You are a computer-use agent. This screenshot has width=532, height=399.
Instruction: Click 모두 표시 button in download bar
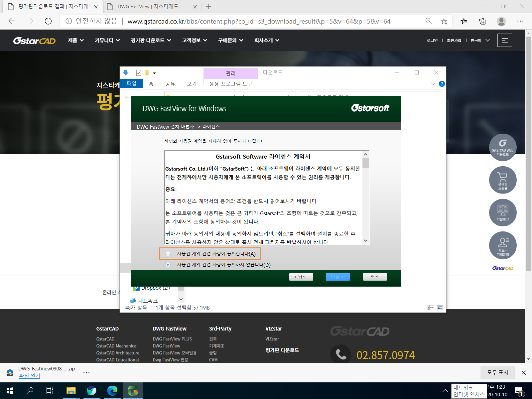pos(498,372)
